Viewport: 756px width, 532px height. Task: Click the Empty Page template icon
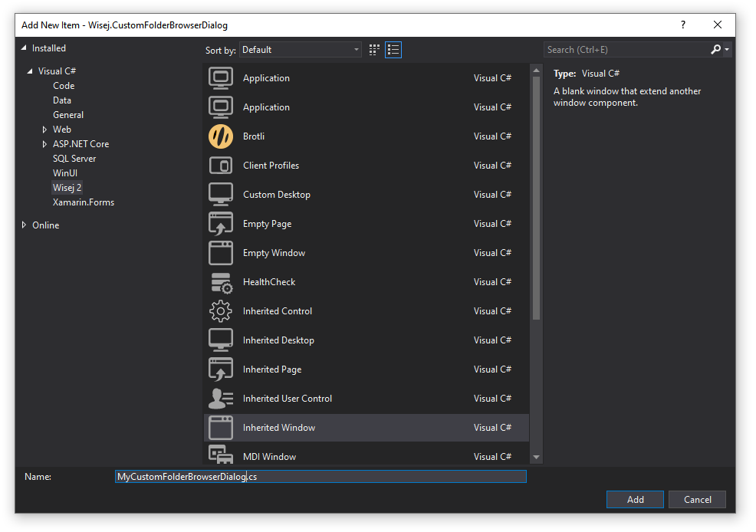pyautogui.click(x=221, y=224)
